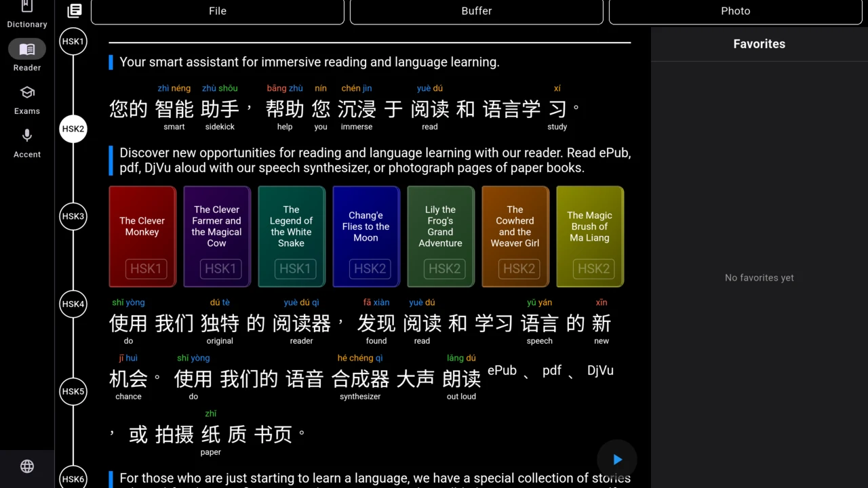Click the Favorites panel heading
Screen dimensions: 868x488
[759, 44]
